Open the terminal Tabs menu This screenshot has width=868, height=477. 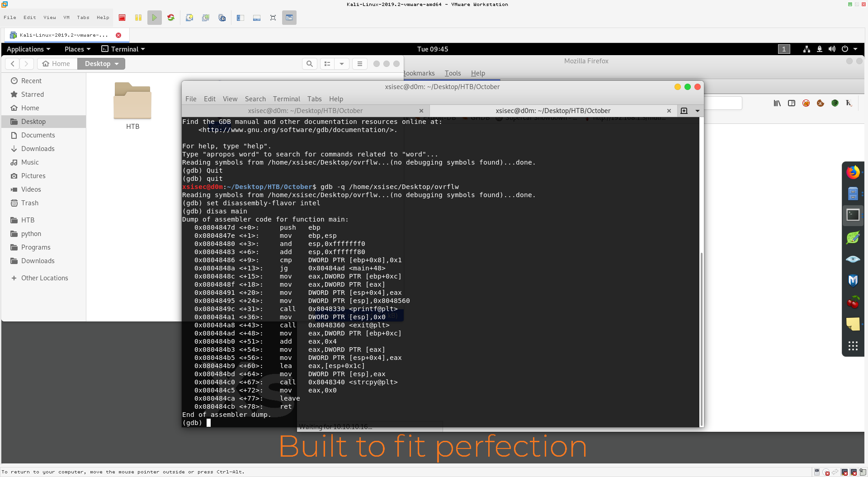[315, 99]
